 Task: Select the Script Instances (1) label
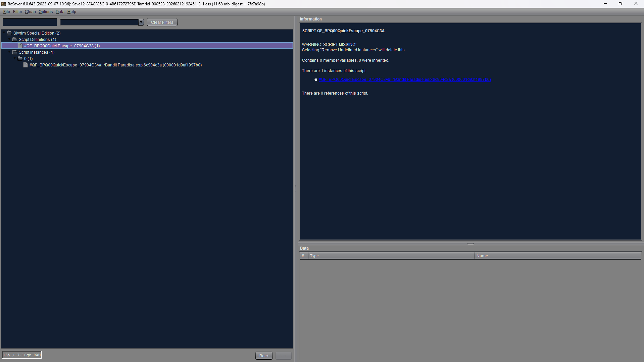[x=37, y=52]
